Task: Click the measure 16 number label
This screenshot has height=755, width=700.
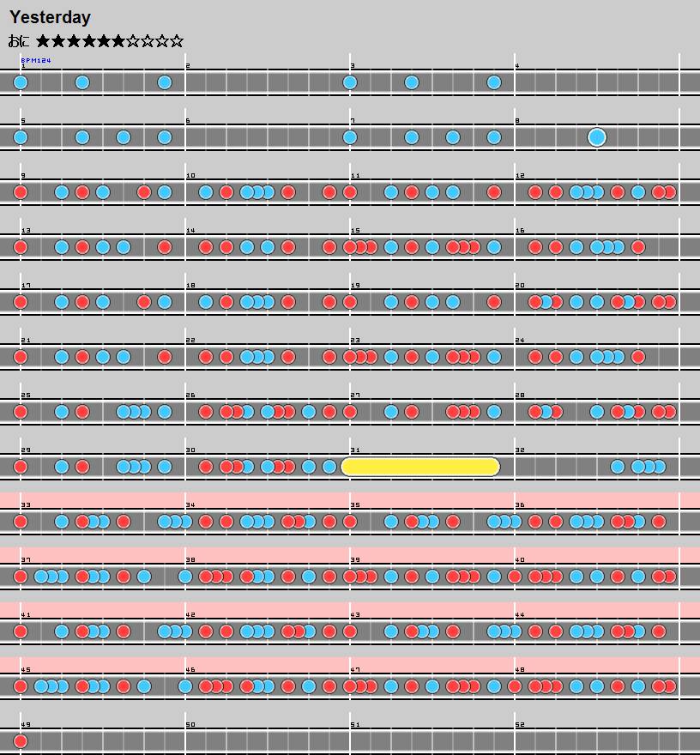Action: pyautogui.click(x=520, y=231)
